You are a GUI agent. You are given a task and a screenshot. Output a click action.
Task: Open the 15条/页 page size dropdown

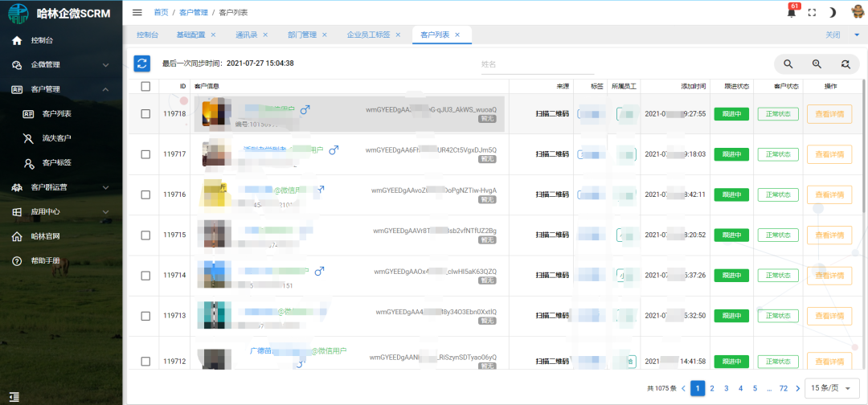(x=829, y=388)
